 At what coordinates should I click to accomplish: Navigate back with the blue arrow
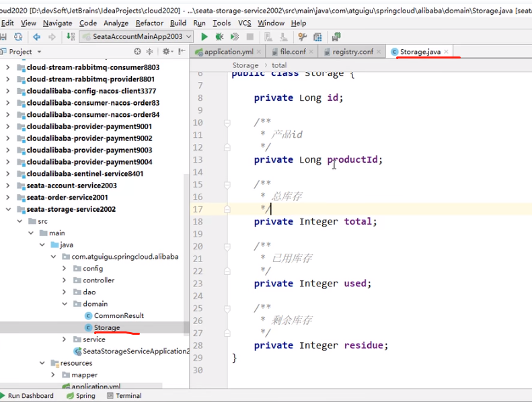pyautogui.click(x=36, y=37)
